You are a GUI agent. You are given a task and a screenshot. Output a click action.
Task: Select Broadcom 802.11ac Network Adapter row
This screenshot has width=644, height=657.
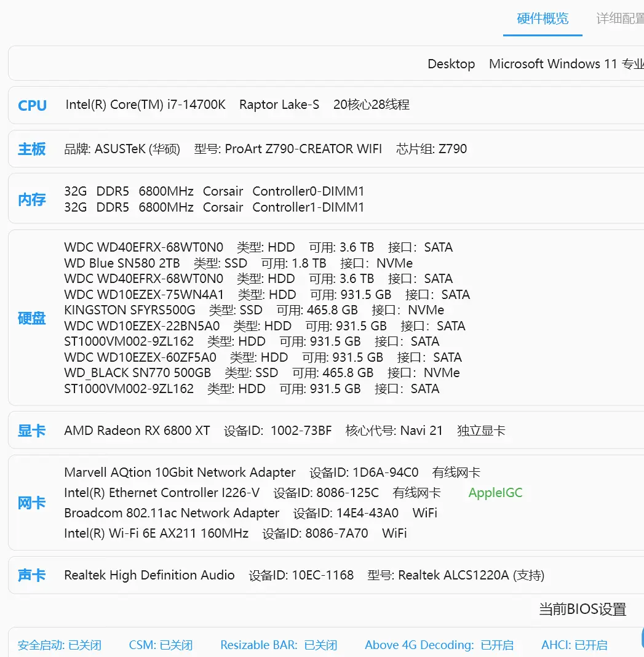coord(250,513)
